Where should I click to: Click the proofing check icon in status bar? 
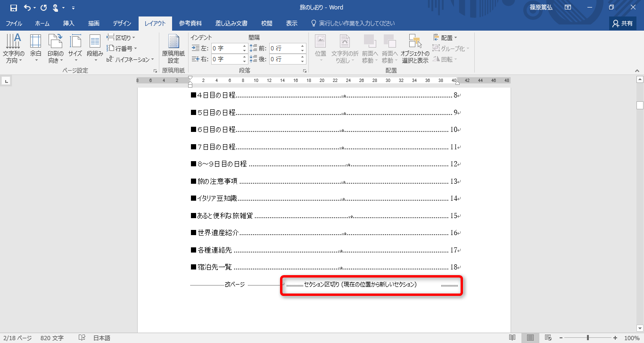[82, 338]
